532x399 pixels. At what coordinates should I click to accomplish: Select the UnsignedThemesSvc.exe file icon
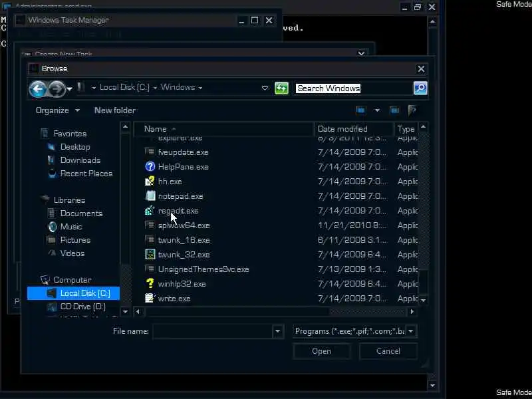pyautogui.click(x=150, y=269)
